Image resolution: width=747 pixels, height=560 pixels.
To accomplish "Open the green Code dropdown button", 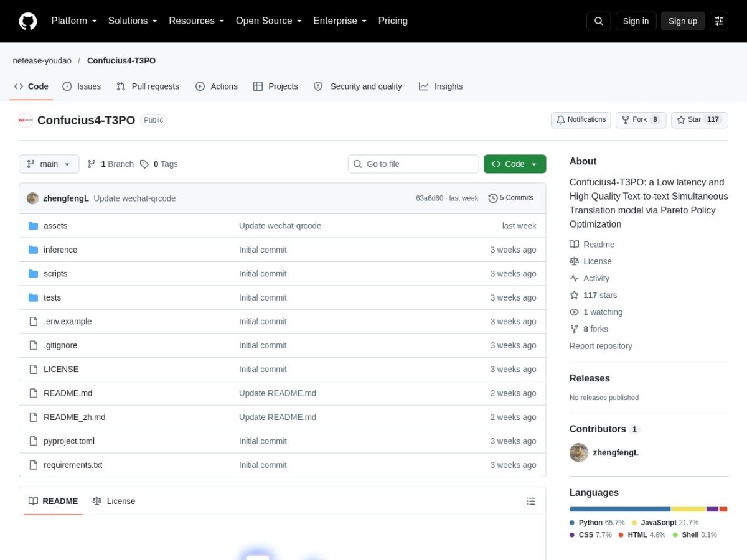I will coord(515,164).
